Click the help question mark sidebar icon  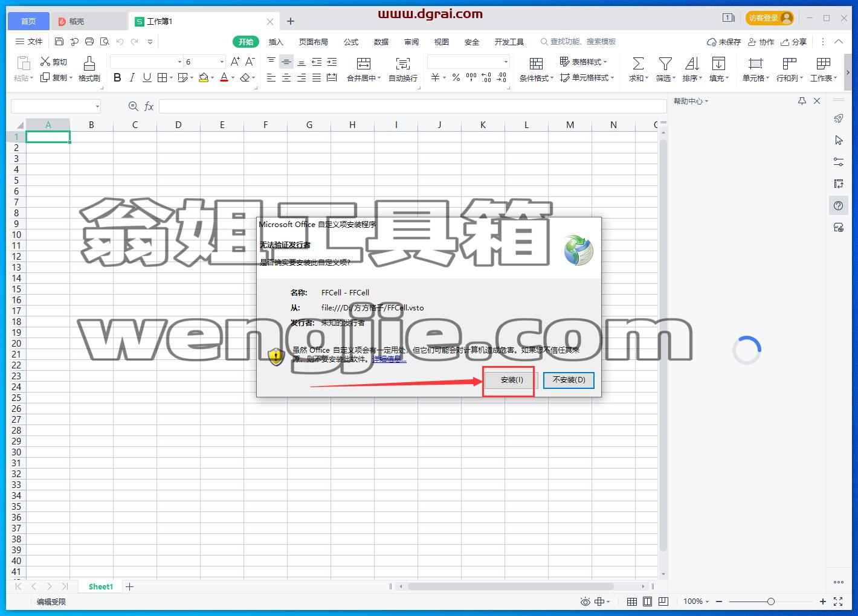(x=838, y=206)
